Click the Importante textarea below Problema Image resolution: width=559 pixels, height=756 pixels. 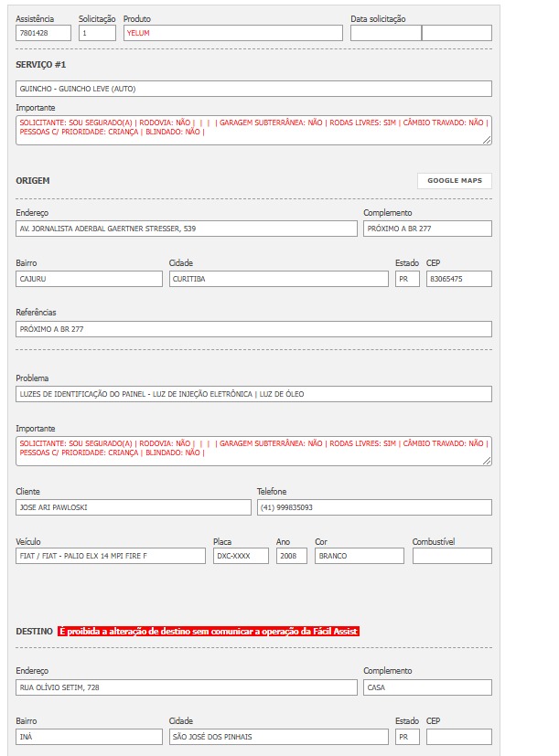click(x=254, y=451)
